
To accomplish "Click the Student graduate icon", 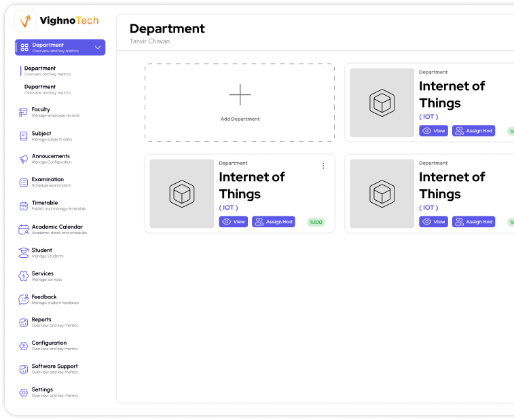I will tap(24, 252).
